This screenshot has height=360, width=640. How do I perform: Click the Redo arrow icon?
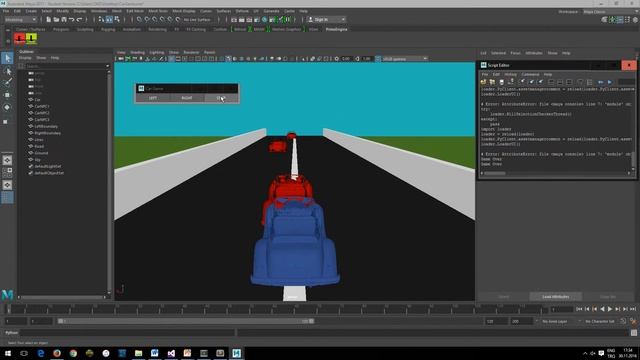(x=80, y=20)
